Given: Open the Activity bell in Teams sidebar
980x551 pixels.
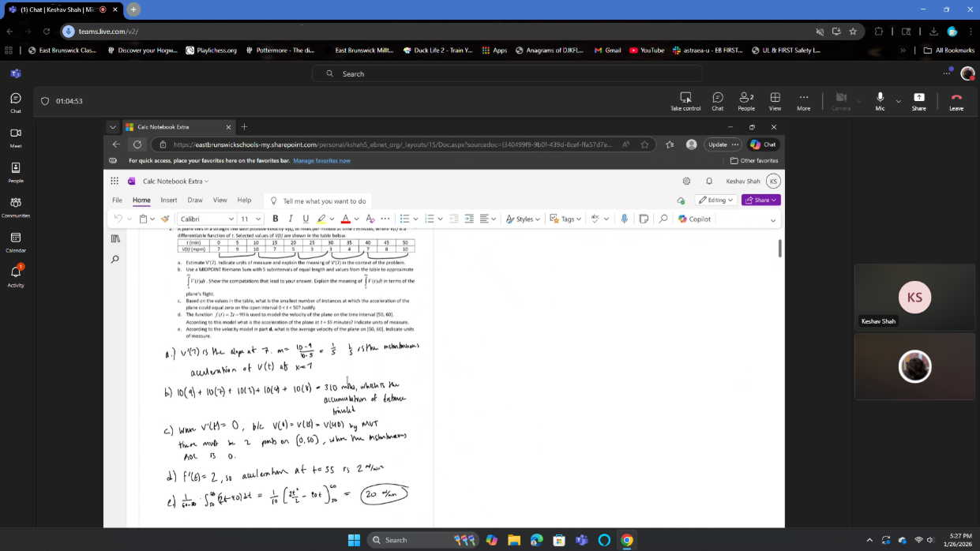Looking at the screenshot, I should [x=16, y=272].
